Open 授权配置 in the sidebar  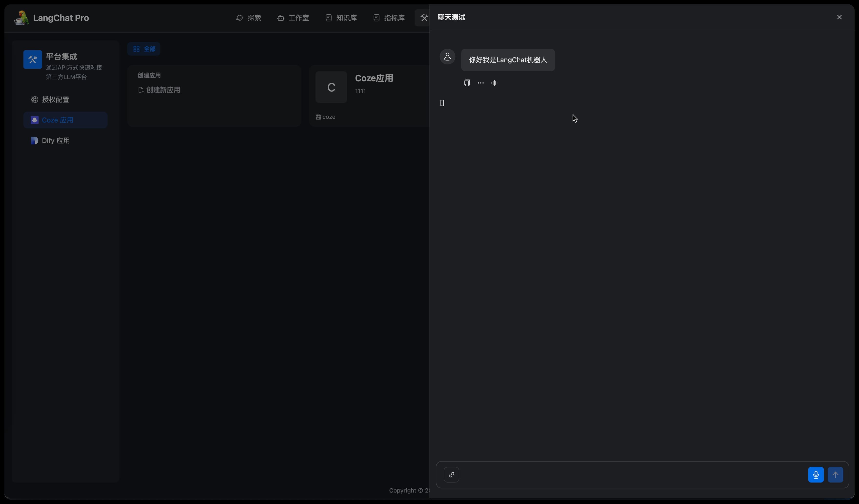click(65, 100)
